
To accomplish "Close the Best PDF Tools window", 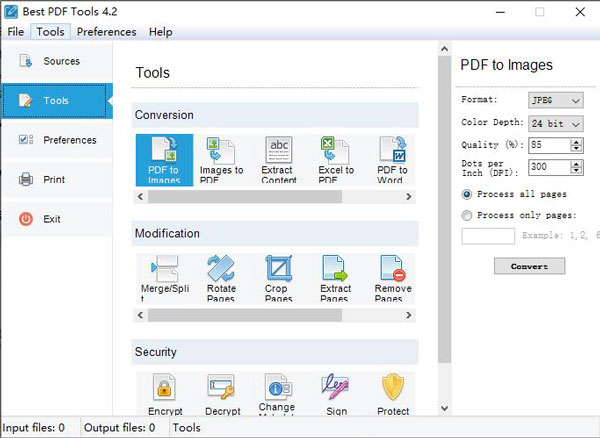I will pos(580,12).
